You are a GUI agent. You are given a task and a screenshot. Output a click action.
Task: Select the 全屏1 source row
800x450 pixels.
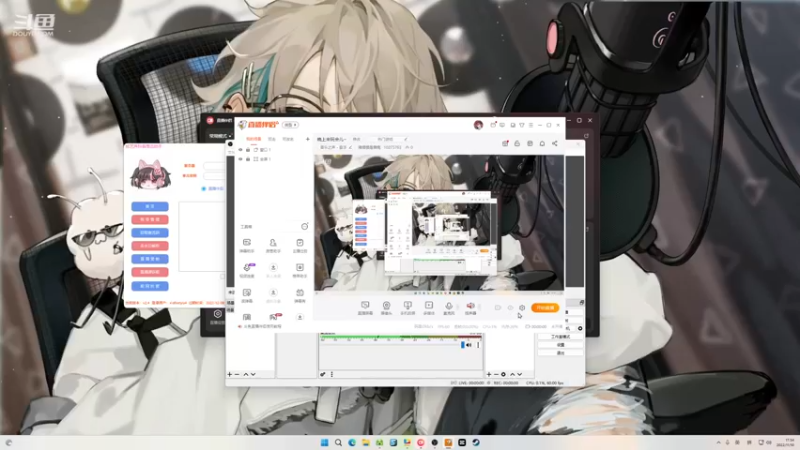(273, 159)
